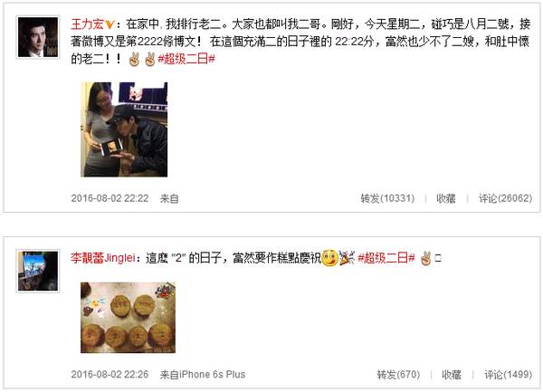
Task: Click the orange verified V badge
Action: tap(110, 24)
